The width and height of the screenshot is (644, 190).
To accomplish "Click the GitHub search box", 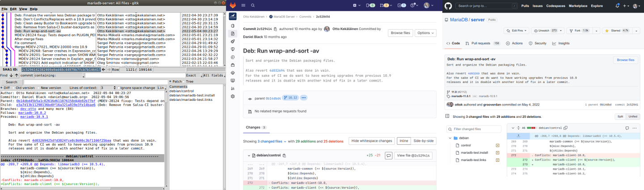I will (x=486, y=6).
